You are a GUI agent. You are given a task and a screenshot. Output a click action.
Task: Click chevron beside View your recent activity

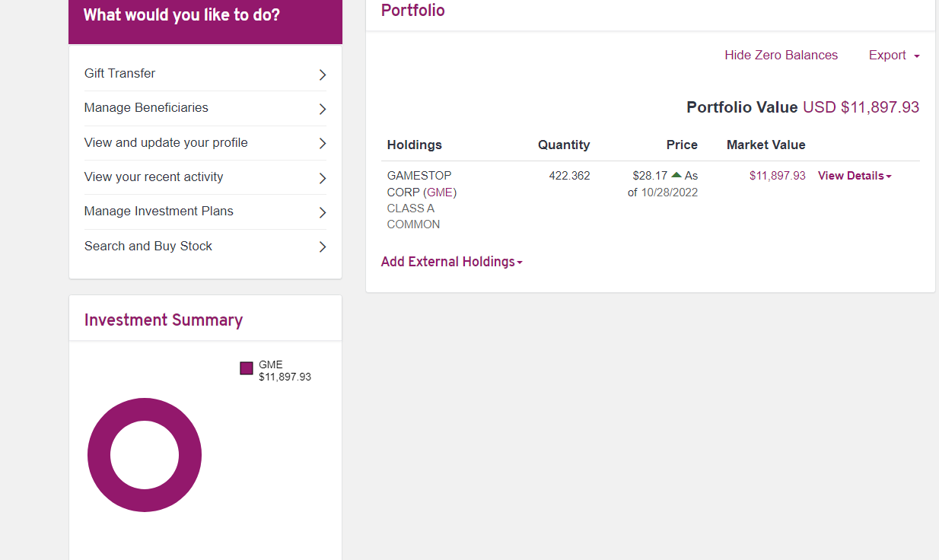(x=323, y=178)
